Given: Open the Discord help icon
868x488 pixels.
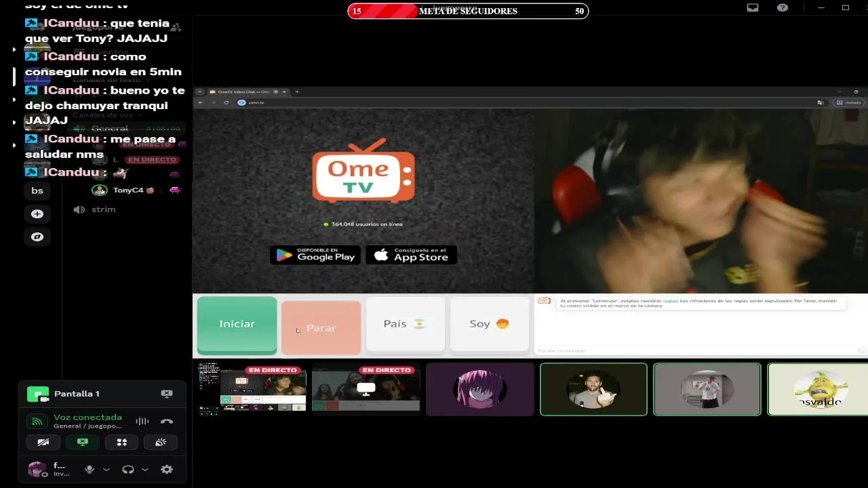Looking at the screenshot, I should pos(783,7).
